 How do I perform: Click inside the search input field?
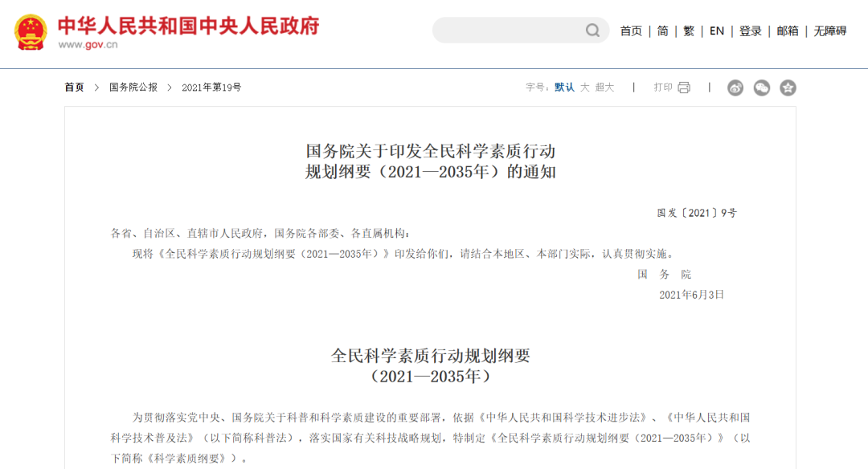pyautogui.click(x=506, y=31)
